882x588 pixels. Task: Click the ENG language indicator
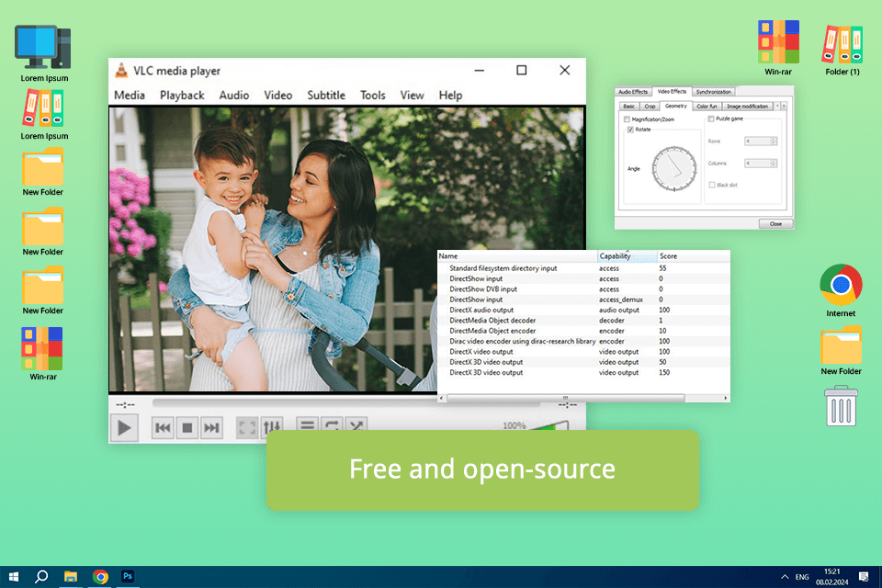[x=801, y=577]
